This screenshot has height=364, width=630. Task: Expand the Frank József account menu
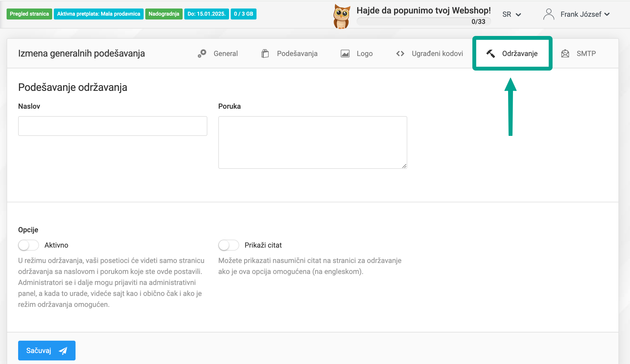tap(585, 14)
